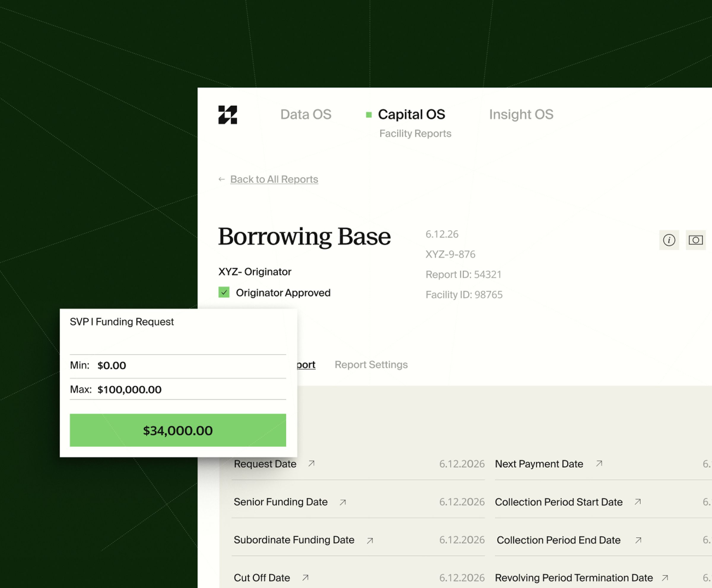Click the Request Date value 6.12.2026
712x588 pixels.
[x=462, y=464]
